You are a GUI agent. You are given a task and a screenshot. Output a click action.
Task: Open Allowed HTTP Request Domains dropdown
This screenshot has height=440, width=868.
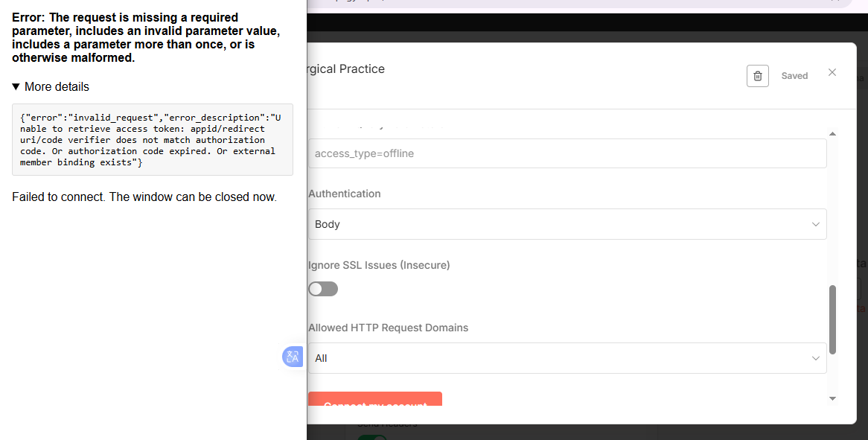(x=567, y=358)
